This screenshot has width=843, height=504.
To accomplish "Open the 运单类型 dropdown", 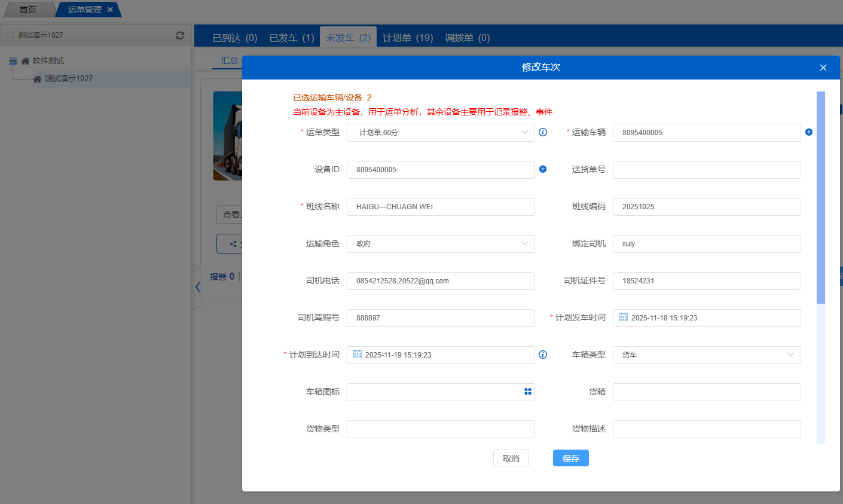I will 441,133.
